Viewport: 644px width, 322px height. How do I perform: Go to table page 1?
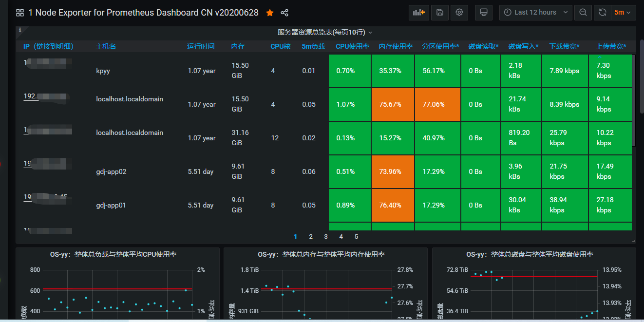click(x=295, y=237)
